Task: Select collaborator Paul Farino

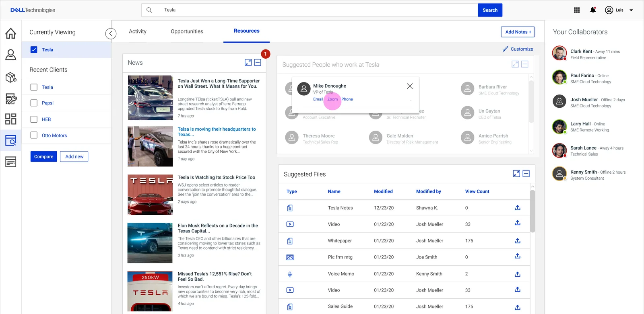Action: click(x=582, y=76)
